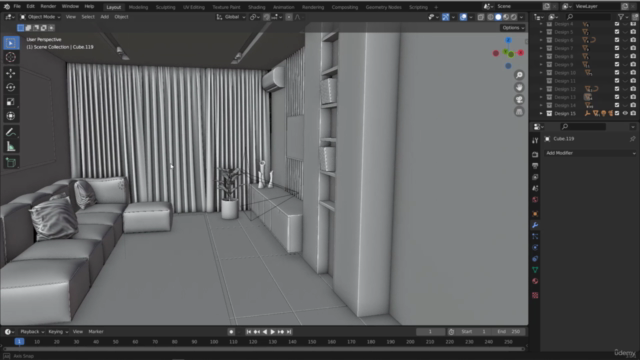Open the Object Constraints properties tab
This screenshot has height=360, width=640.
[x=535, y=259]
